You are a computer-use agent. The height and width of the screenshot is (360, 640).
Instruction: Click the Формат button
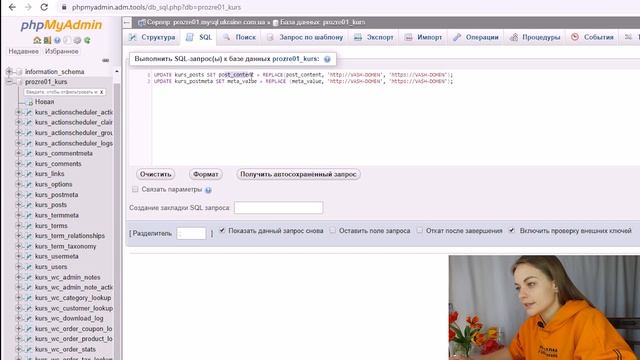tap(206, 174)
